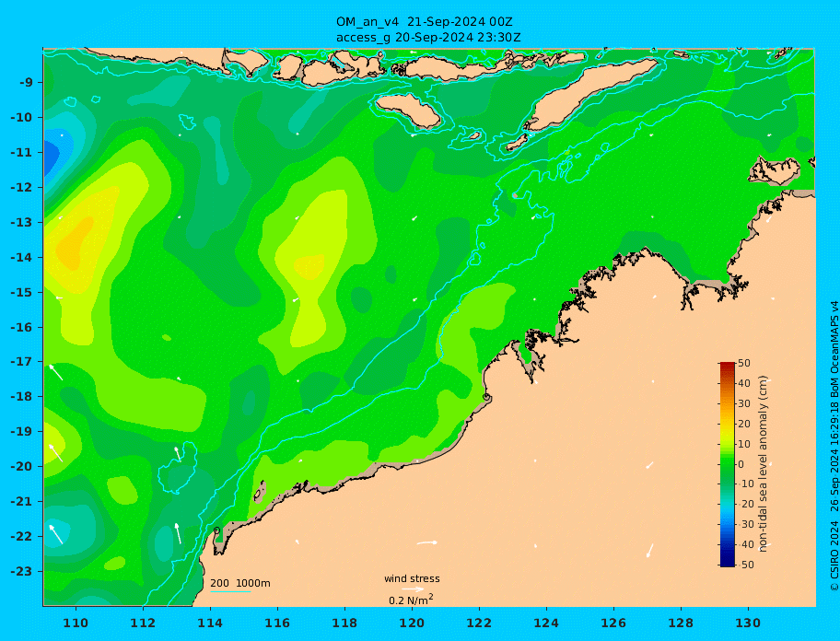Click the title text 'OM_an_v4 21-Sep-2024 00Z'
840x641 pixels.
point(425,22)
